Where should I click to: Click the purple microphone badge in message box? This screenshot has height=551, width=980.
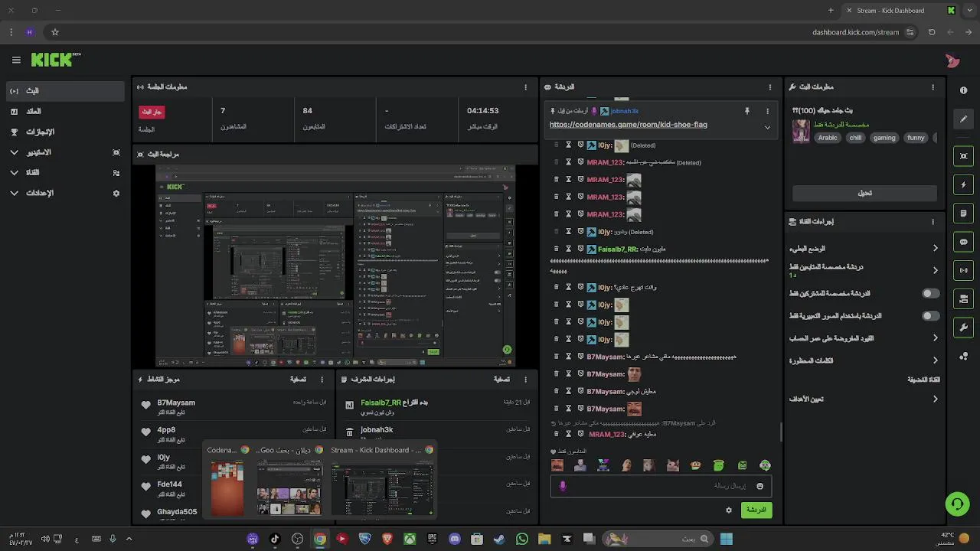coord(563,486)
